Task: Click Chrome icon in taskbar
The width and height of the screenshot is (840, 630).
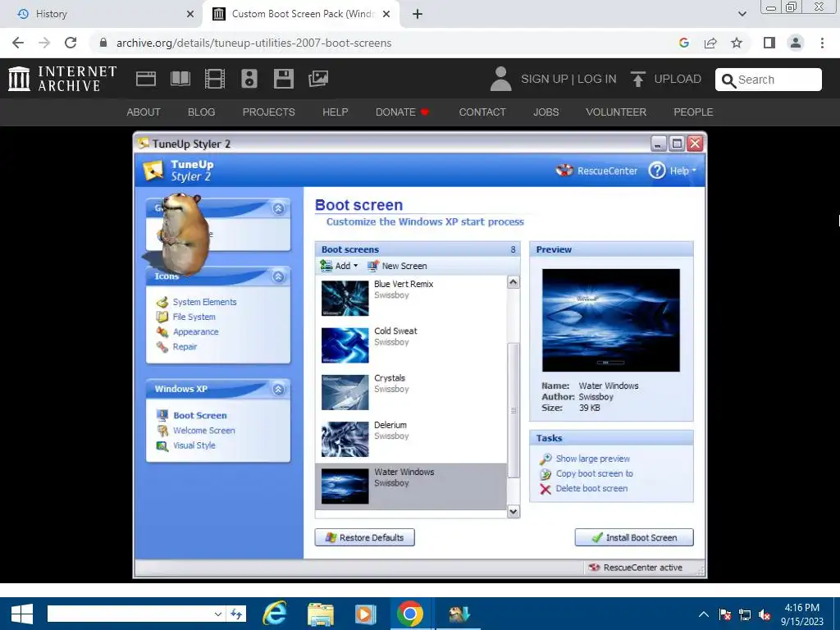Action: click(410, 614)
